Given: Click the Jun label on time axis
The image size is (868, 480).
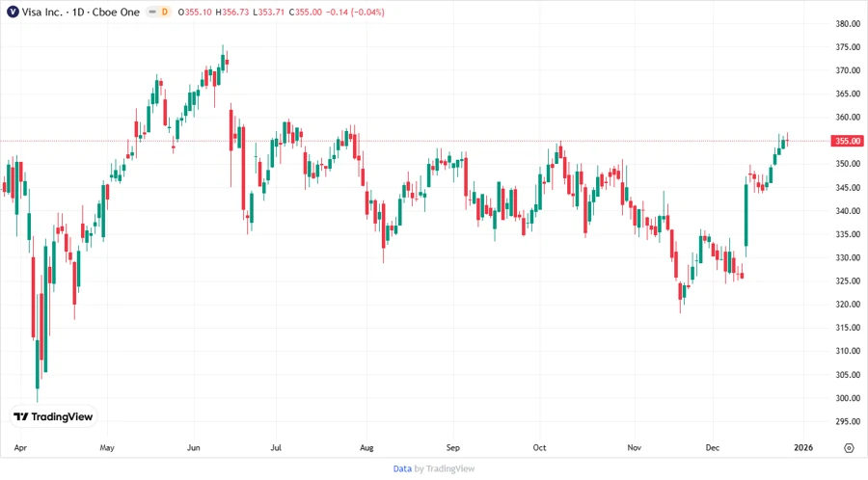Looking at the screenshot, I should click(193, 448).
